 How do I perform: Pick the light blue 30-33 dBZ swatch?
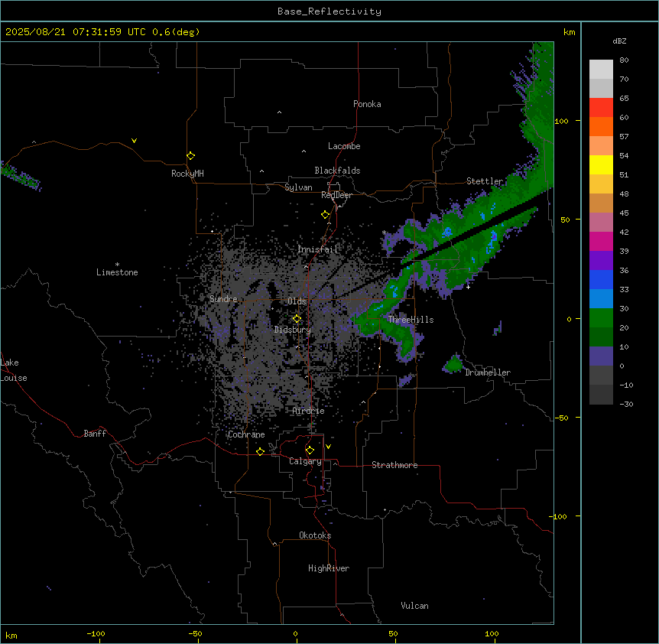click(601, 299)
